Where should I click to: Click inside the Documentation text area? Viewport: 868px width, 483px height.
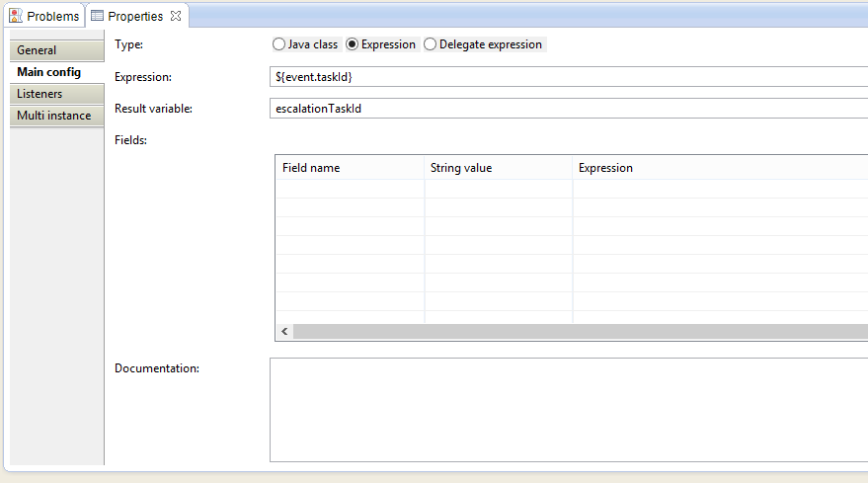[569, 410]
